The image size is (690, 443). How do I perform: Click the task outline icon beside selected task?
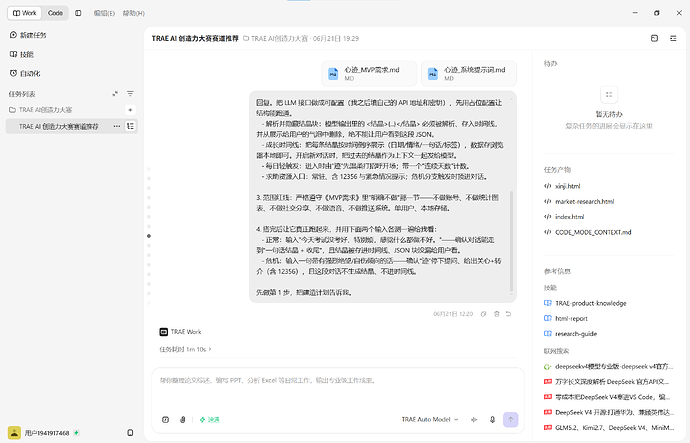[130, 126]
